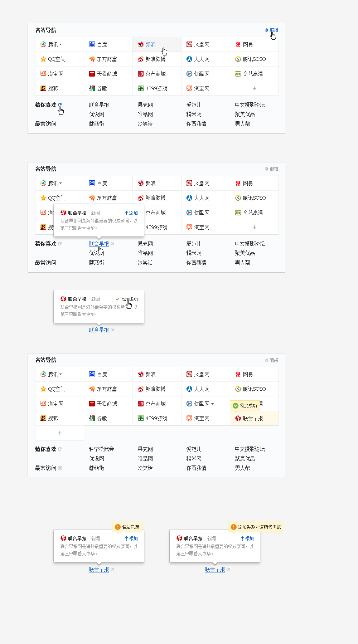Open the 科学松鼠会 suggestion link

tap(102, 449)
